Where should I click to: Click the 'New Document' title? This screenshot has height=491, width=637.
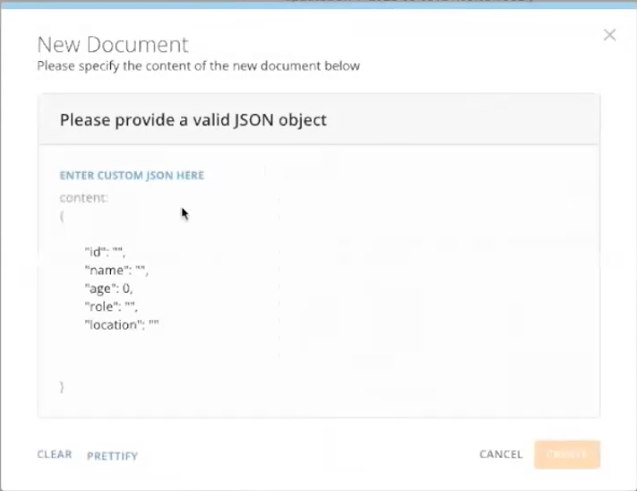tap(112, 45)
